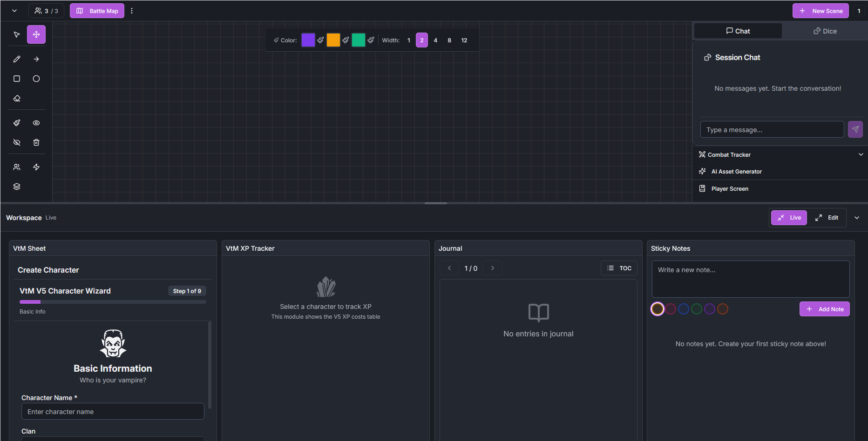Viewport: 868px width, 441px height.
Task: Select the orange color swatch
Action: tap(333, 40)
